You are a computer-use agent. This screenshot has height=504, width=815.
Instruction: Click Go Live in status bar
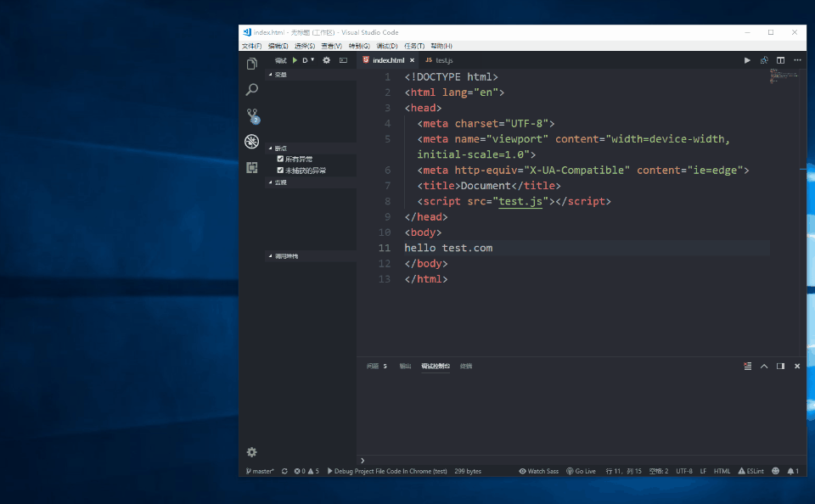click(x=581, y=471)
